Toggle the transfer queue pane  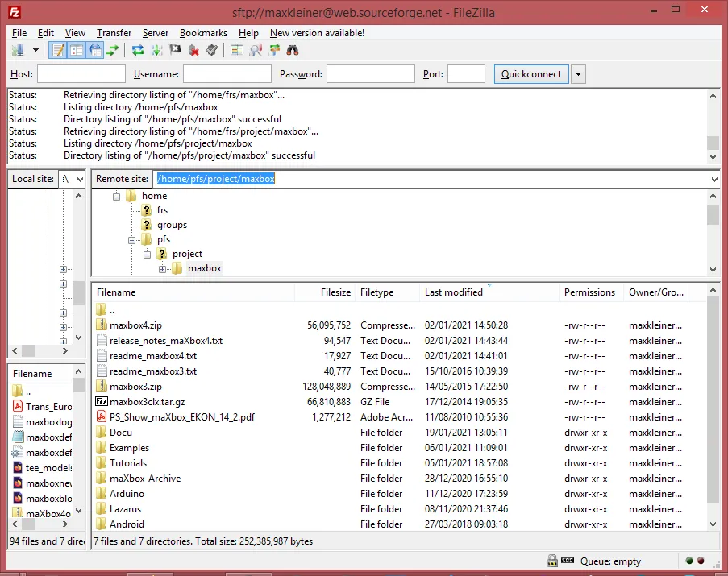pyautogui.click(x=114, y=50)
